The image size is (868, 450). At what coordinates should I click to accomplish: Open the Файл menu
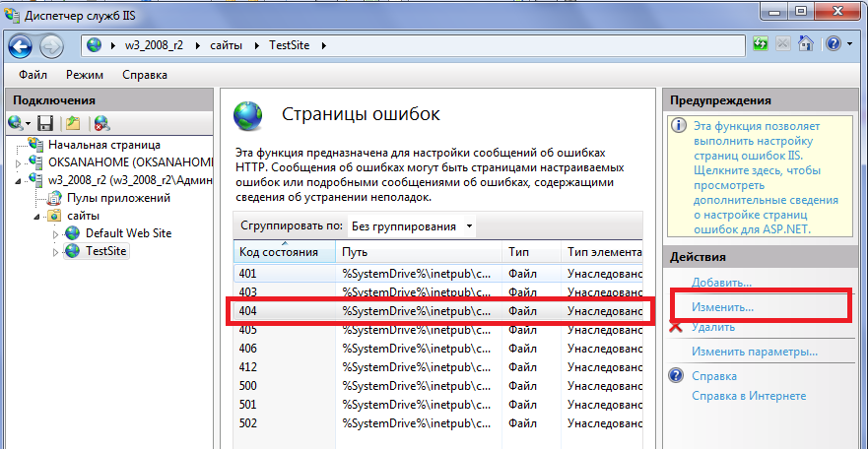click(33, 75)
